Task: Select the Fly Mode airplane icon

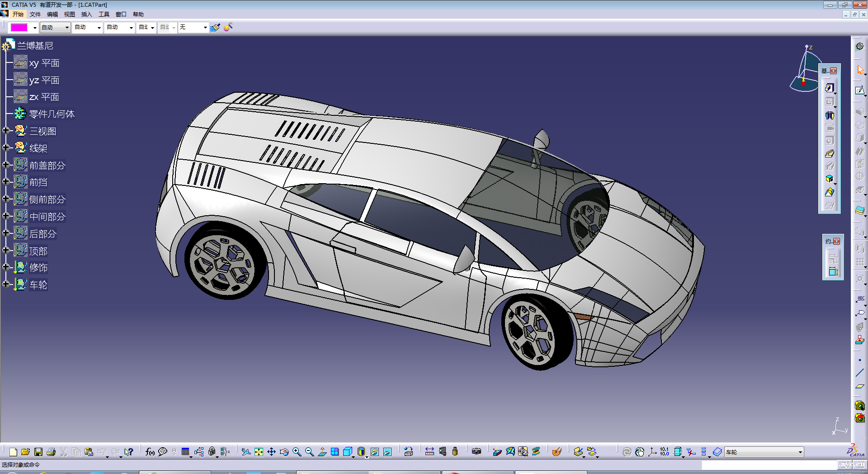Action: click(246, 452)
